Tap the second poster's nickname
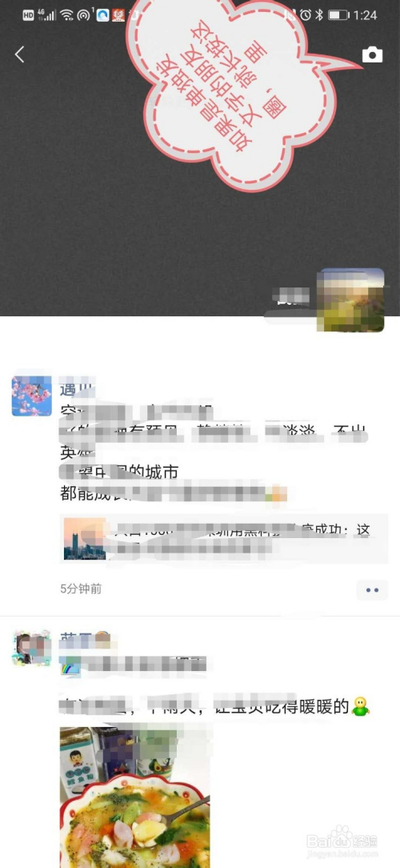The height and width of the screenshot is (868, 400). (x=73, y=640)
